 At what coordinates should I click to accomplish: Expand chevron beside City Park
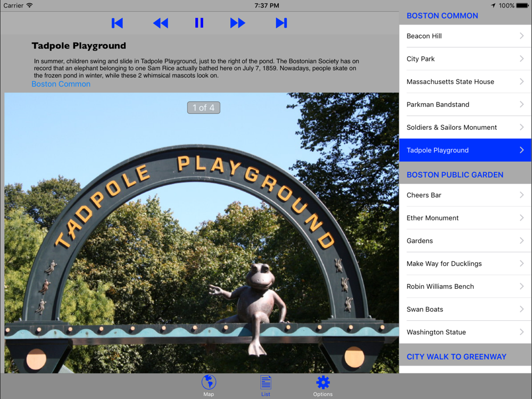coord(522,59)
